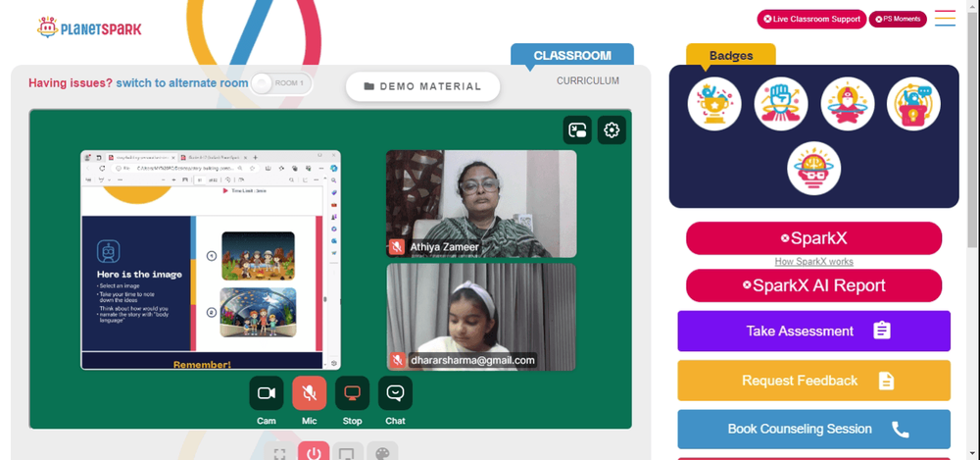The height and width of the screenshot is (460, 980).
Task: Open the CURRICULUM tab
Action: tap(588, 80)
